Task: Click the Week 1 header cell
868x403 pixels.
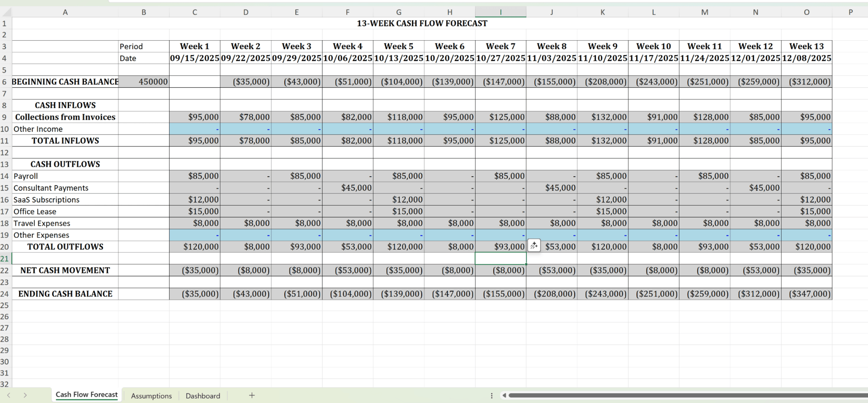Action: pos(195,47)
